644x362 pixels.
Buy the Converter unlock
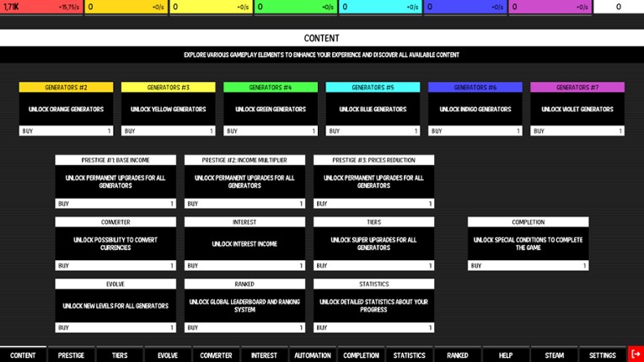click(115, 265)
